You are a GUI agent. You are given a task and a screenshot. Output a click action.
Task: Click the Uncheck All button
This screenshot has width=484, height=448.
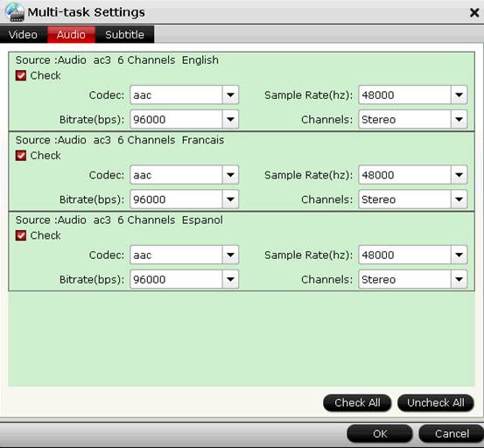[436, 402]
